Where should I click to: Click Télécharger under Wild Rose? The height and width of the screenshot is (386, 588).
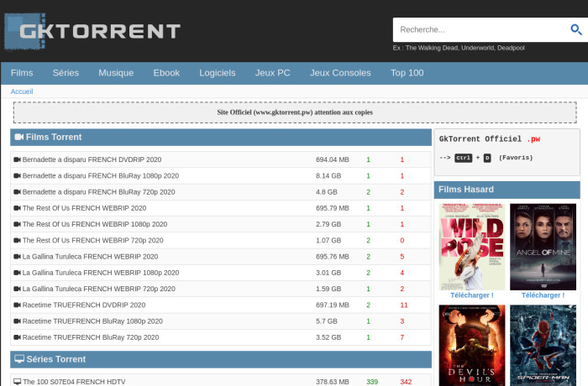coord(472,295)
